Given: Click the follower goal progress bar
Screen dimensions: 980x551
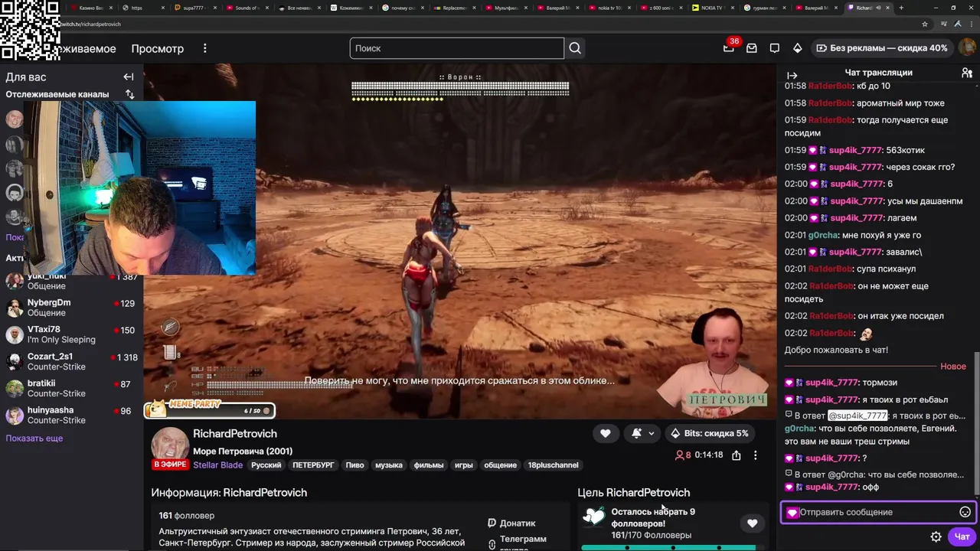Looking at the screenshot, I should click(x=668, y=548).
